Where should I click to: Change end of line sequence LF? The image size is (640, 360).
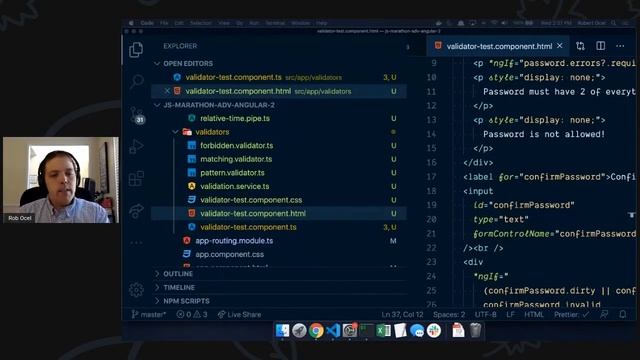point(510,314)
